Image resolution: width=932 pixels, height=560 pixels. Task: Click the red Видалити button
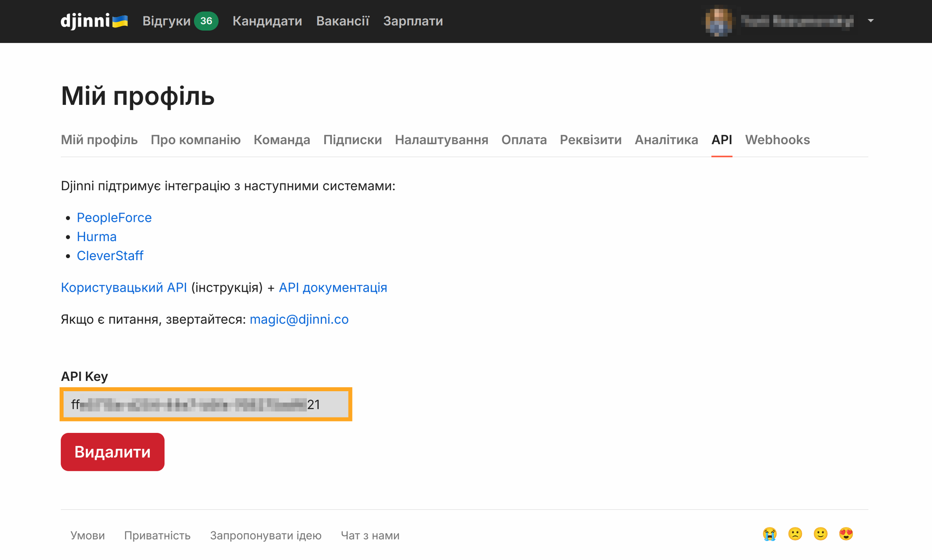pyautogui.click(x=113, y=452)
